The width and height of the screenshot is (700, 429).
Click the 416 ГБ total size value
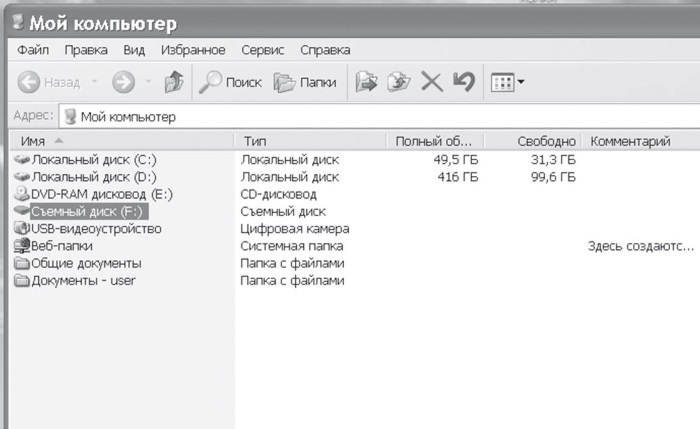click(458, 177)
